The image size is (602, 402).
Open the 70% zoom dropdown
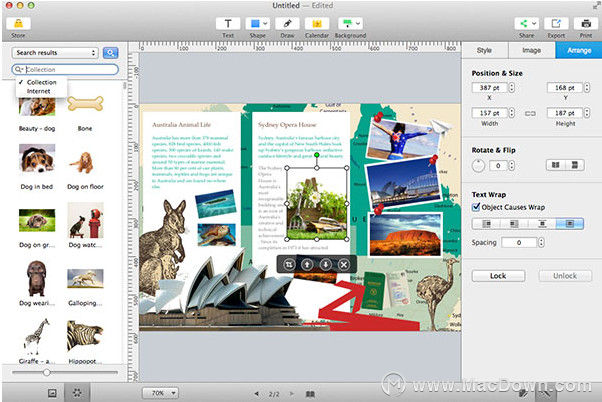tap(160, 393)
